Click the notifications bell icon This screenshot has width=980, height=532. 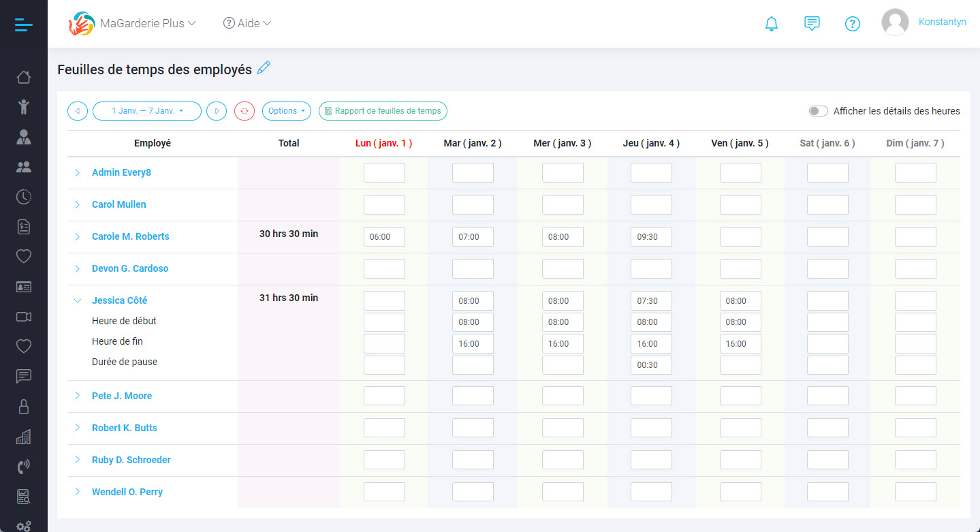coord(771,22)
